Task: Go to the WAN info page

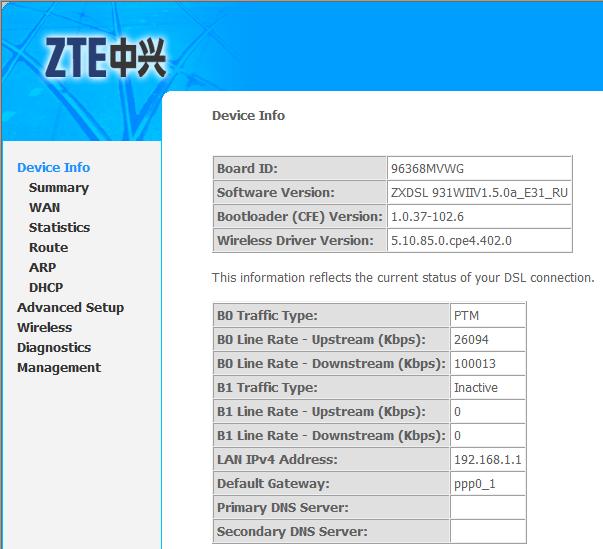Action: coord(45,208)
